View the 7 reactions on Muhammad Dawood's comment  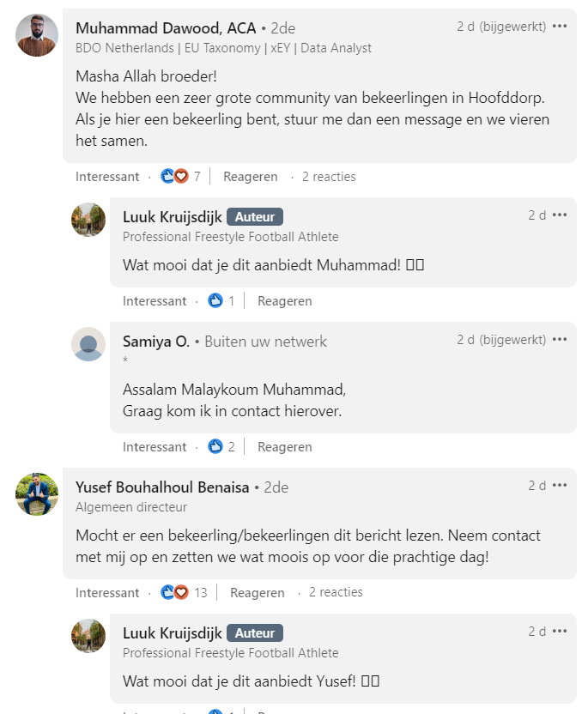coord(180,176)
